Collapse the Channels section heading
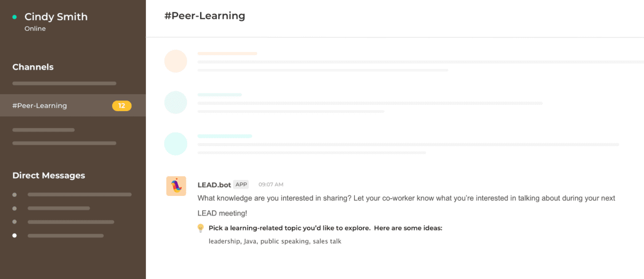This screenshot has width=644, height=279. pyautogui.click(x=33, y=67)
